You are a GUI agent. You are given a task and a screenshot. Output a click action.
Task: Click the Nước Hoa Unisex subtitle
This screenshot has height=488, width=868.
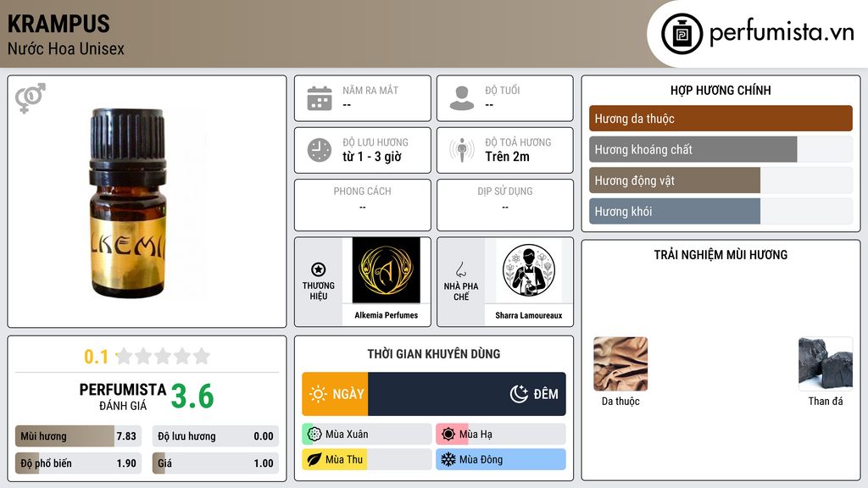point(66,48)
